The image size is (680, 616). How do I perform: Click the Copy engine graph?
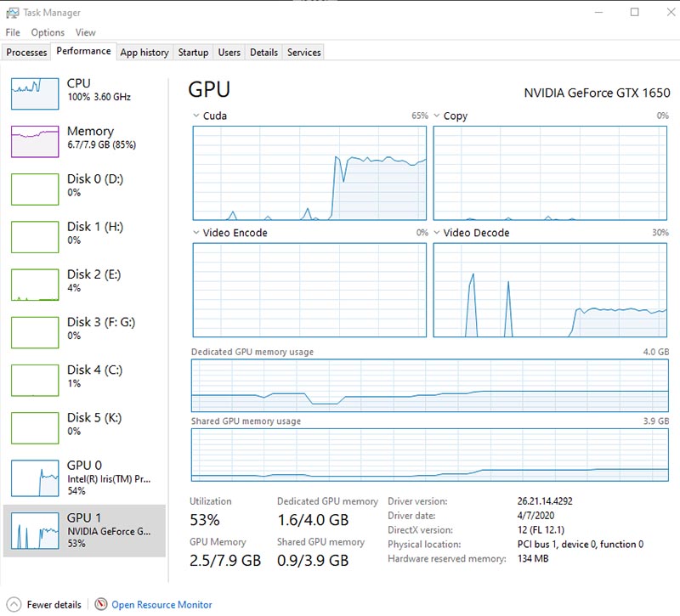(x=550, y=173)
